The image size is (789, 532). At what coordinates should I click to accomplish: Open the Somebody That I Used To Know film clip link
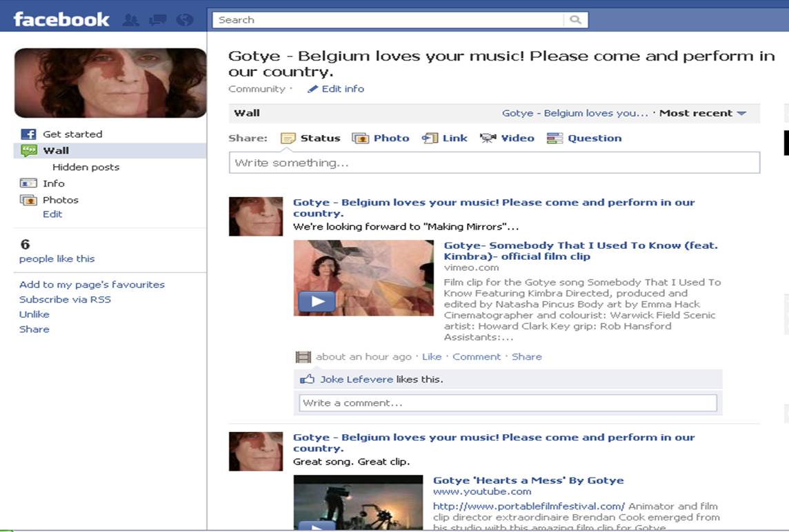(581, 251)
